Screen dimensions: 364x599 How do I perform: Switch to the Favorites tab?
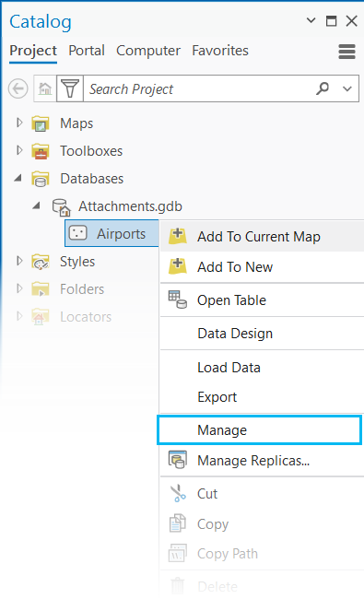(220, 51)
